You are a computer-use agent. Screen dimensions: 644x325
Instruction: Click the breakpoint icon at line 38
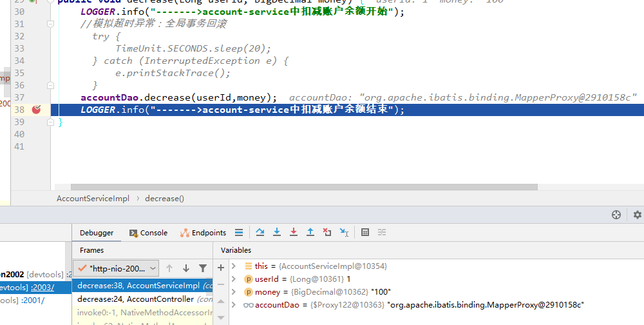click(x=36, y=110)
